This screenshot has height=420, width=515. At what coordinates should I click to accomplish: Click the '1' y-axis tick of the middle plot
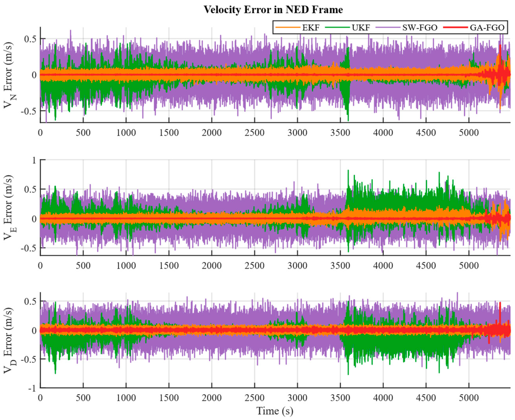point(34,160)
